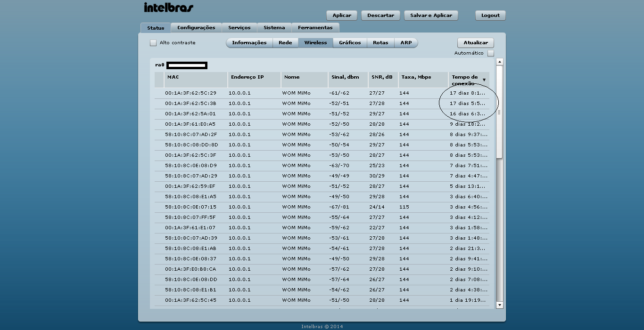The height and width of the screenshot is (330, 644).
Task: Select MAC 00:1A:3F:62:59:EF
Action: [190, 186]
